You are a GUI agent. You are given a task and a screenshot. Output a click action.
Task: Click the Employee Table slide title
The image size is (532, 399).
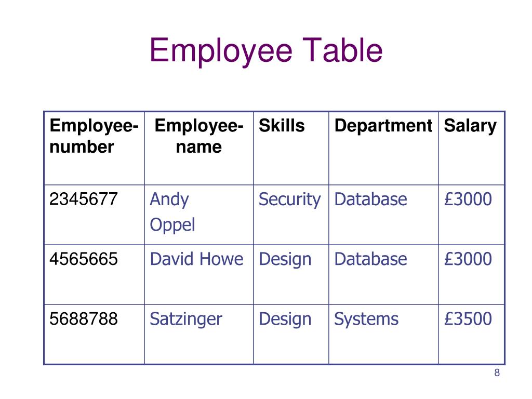pyautogui.click(x=266, y=51)
